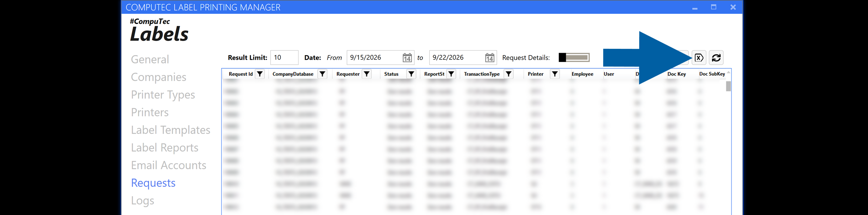This screenshot has height=215, width=868.
Task: Click the vertical scrollbar thumb
Action: click(728, 86)
